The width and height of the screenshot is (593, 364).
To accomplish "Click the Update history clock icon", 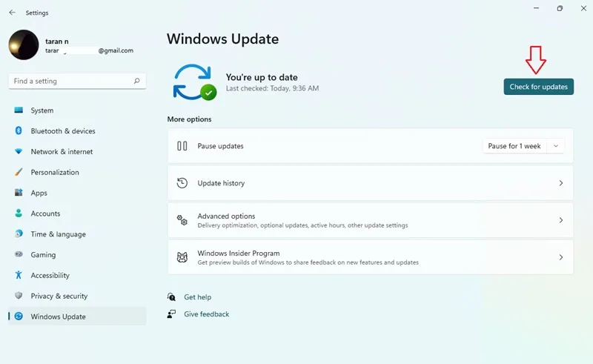I will point(182,183).
